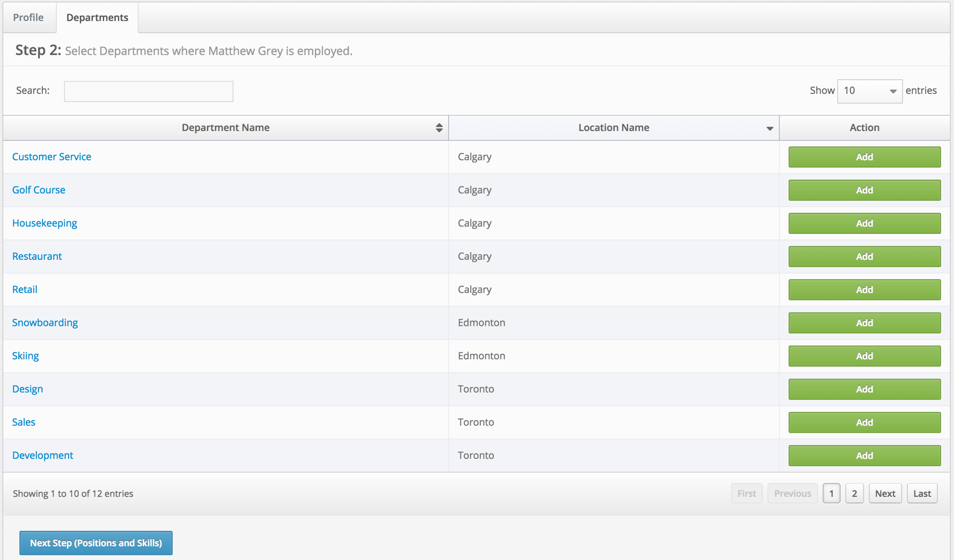Go to page 2 of results
Viewport: 954px width, 560px height.
pyautogui.click(x=855, y=493)
